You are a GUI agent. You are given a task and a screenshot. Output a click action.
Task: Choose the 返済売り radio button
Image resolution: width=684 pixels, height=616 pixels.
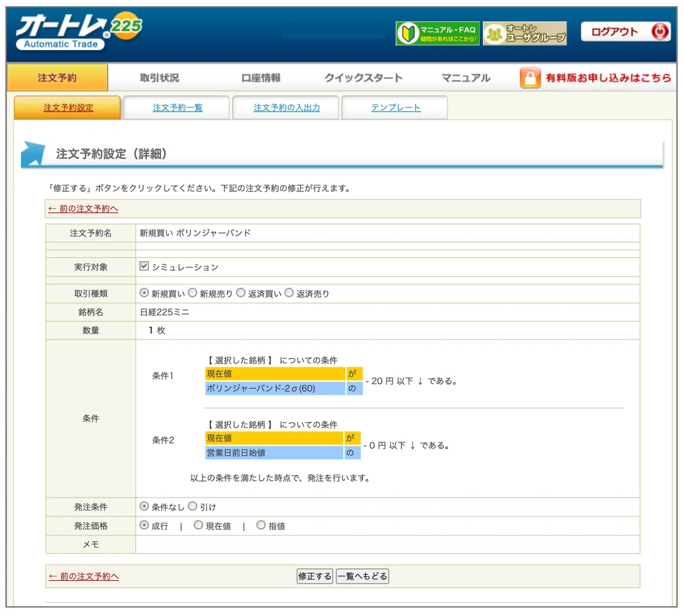click(289, 293)
